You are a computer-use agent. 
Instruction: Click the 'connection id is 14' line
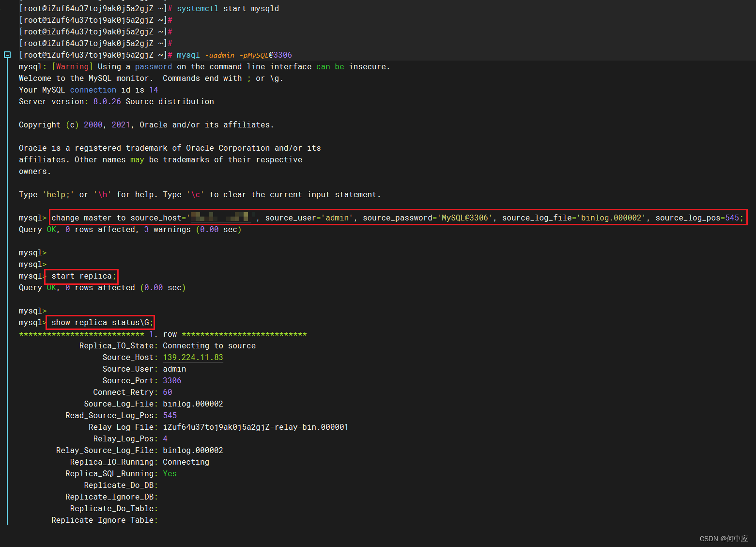pos(89,90)
